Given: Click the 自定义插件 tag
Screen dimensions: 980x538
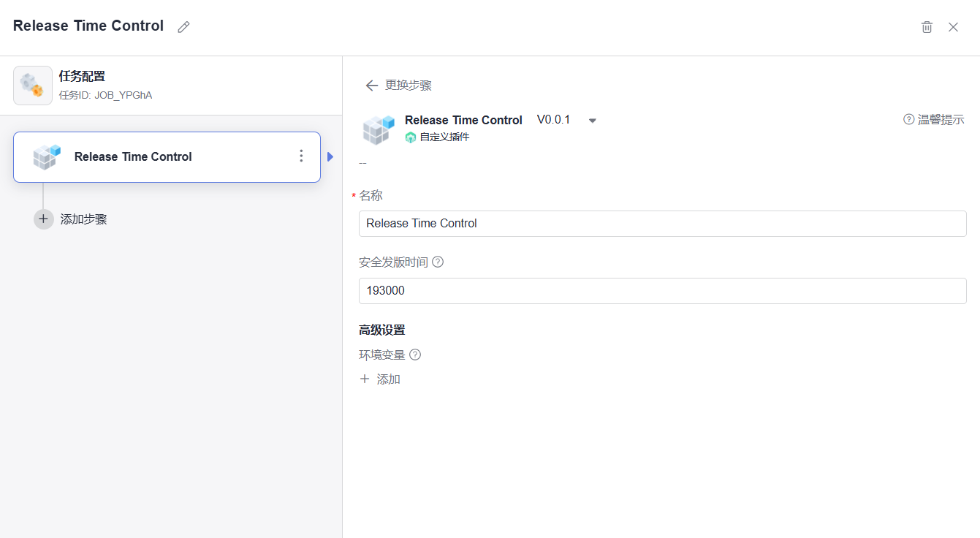Looking at the screenshot, I should pyautogui.click(x=438, y=137).
